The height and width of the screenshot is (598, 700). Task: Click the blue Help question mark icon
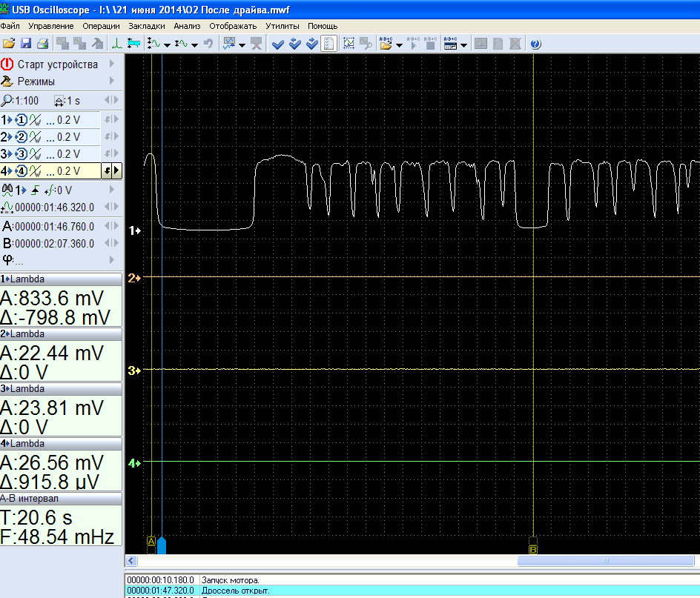click(535, 44)
